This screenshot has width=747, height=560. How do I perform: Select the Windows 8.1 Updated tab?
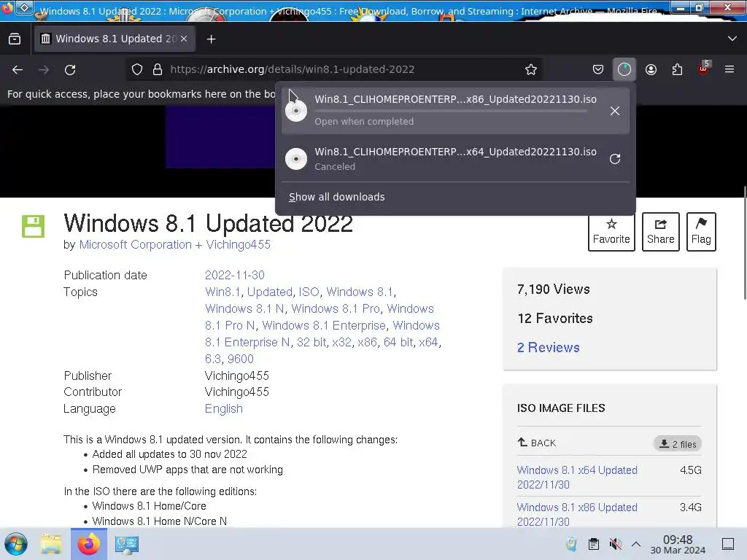[115, 39]
